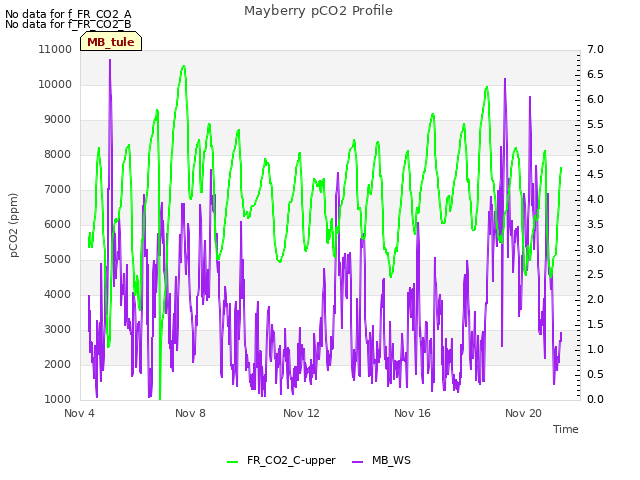Click the 4.5 right axis value

[595, 174]
